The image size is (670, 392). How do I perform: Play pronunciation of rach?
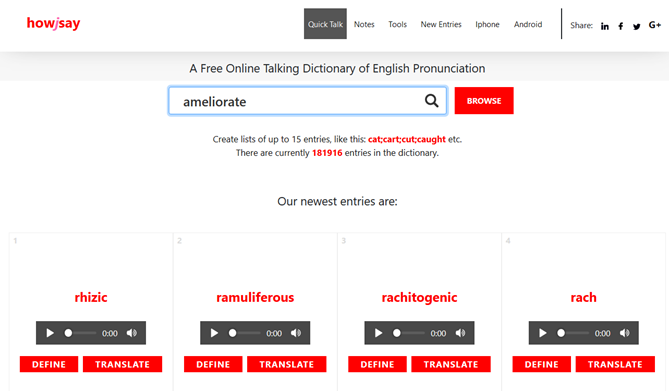(543, 333)
